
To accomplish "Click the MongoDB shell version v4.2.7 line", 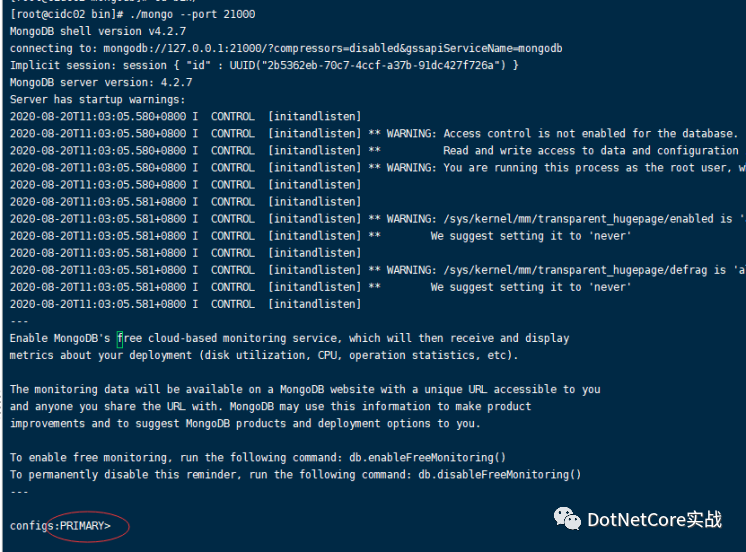I will (x=98, y=31).
